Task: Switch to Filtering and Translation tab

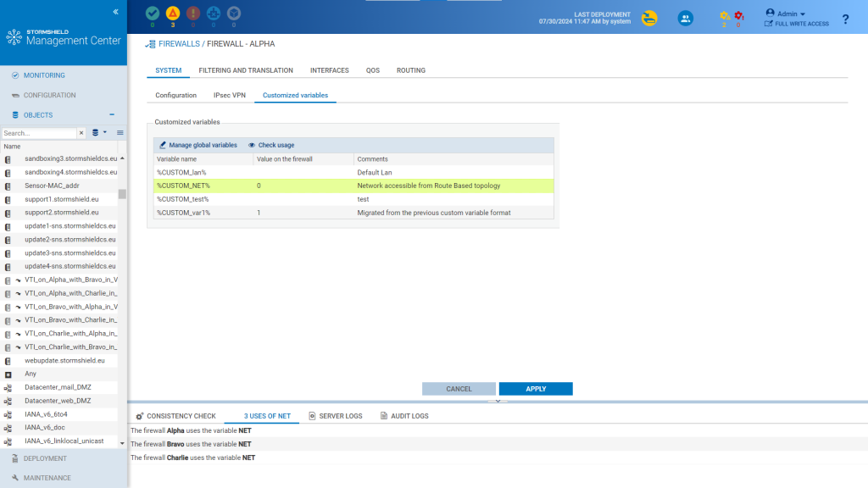Action: (246, 70)
